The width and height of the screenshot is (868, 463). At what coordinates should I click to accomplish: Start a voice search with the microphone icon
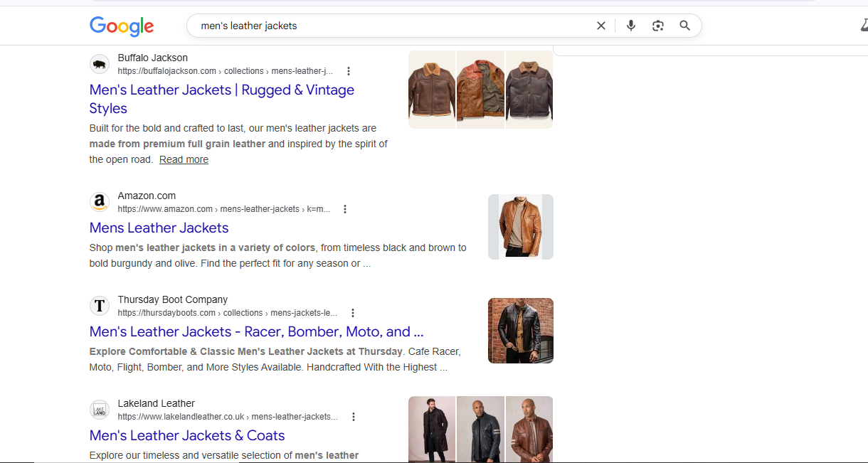click(x=631, y=25)
